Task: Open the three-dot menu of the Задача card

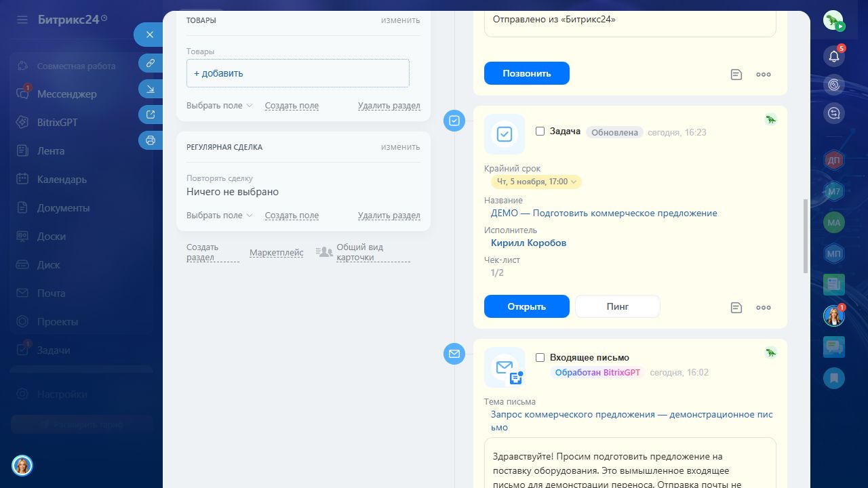Action: (764, 308)
